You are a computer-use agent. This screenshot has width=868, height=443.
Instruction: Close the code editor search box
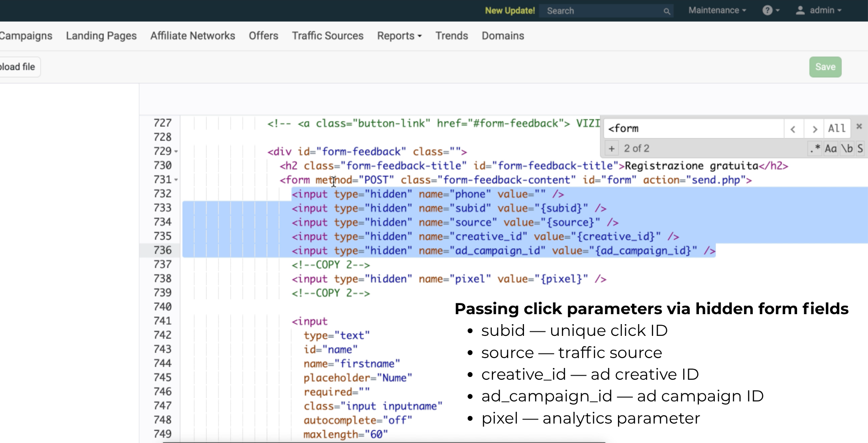click(859, 127)
